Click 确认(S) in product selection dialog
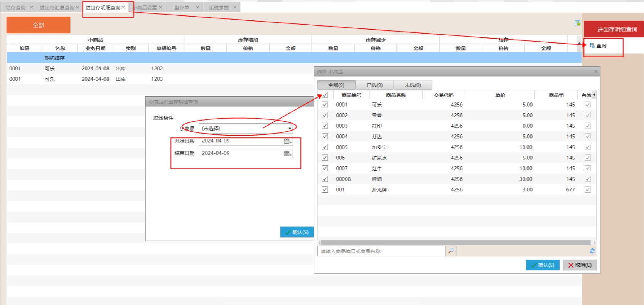Image resolution: width=644 pixels, height=305 pixels. pyautogui.click(x=543, y=265)
